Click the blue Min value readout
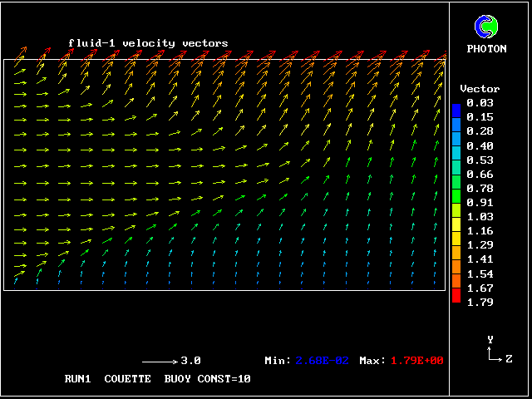Viewport: 532px width, 399px height. click(323, 361)
